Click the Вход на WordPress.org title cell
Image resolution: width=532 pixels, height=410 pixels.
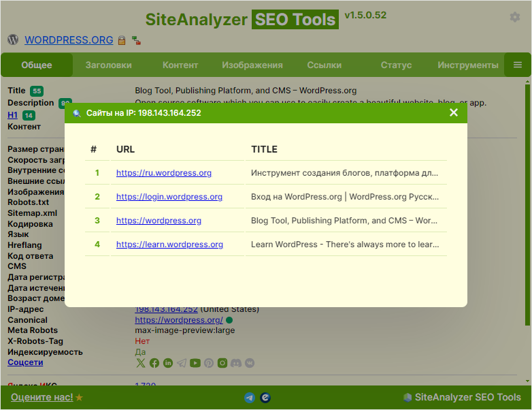(345, 197)
